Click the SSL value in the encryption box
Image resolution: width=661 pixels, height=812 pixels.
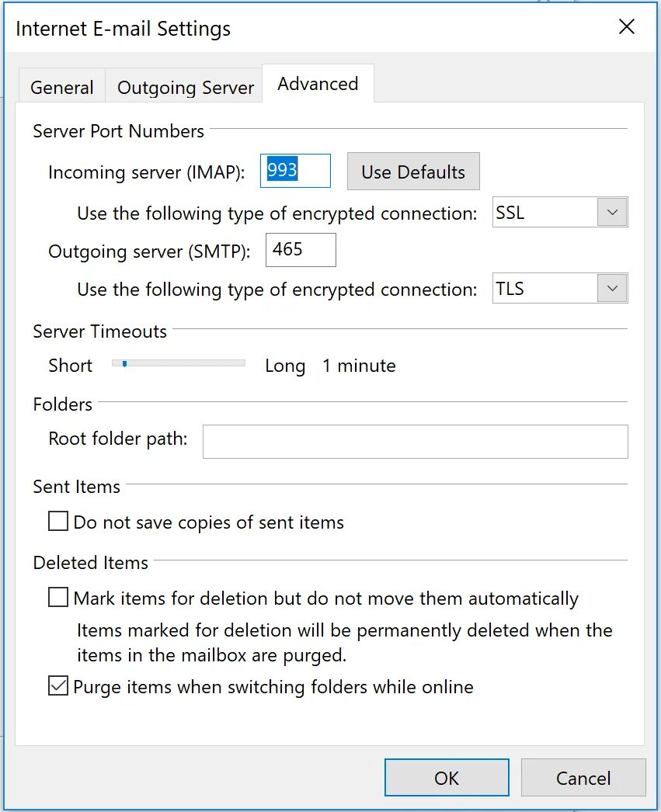click(544, 212)
